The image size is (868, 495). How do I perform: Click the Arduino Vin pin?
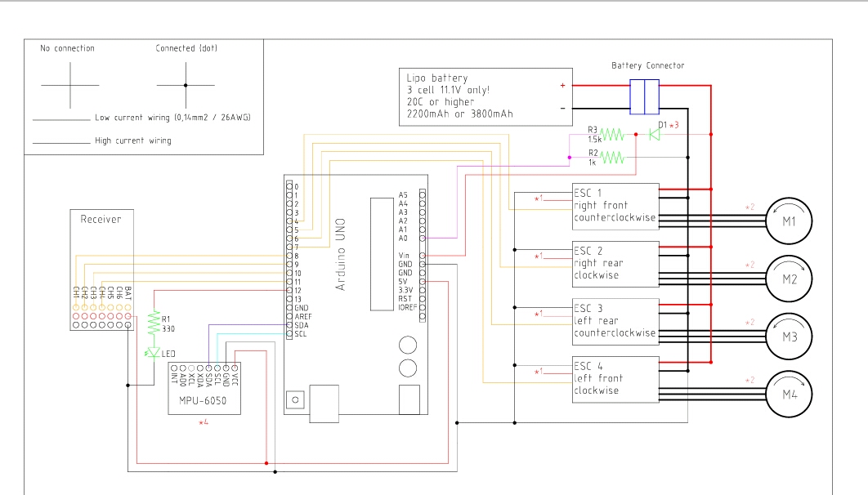click(423, 256)
